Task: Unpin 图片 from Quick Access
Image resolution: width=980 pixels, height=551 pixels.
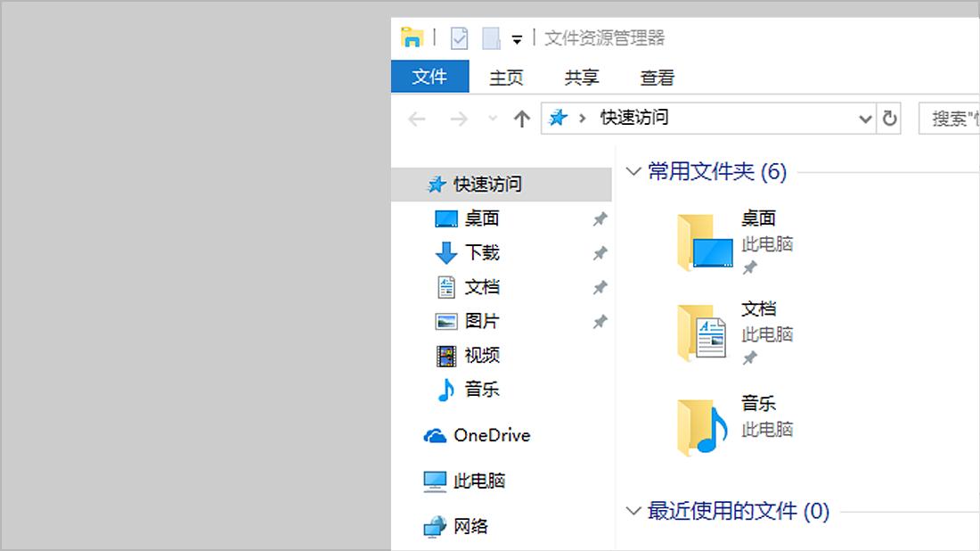Action: tap(599, 321)
